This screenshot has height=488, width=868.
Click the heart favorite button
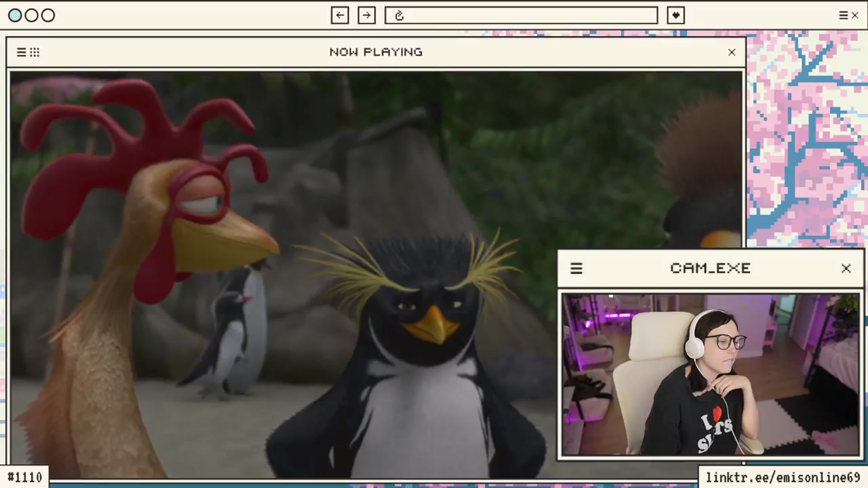676,15
